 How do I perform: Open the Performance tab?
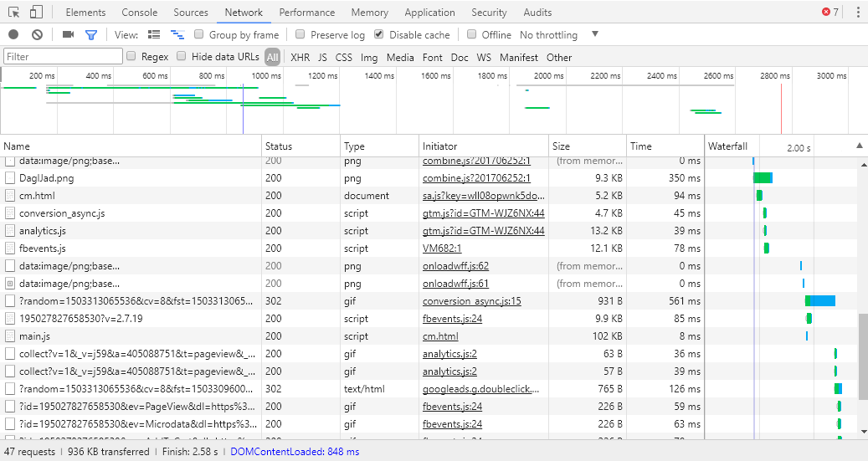point(306,13)
